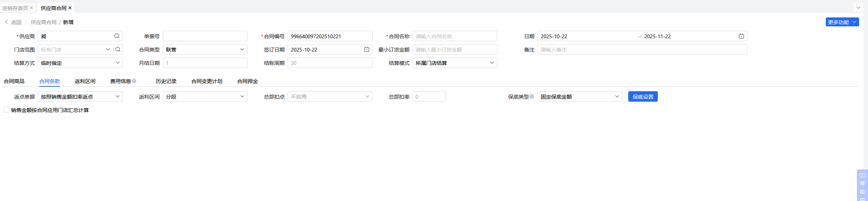Switch to the 返利区间 tab

click(x=85, y=81)
